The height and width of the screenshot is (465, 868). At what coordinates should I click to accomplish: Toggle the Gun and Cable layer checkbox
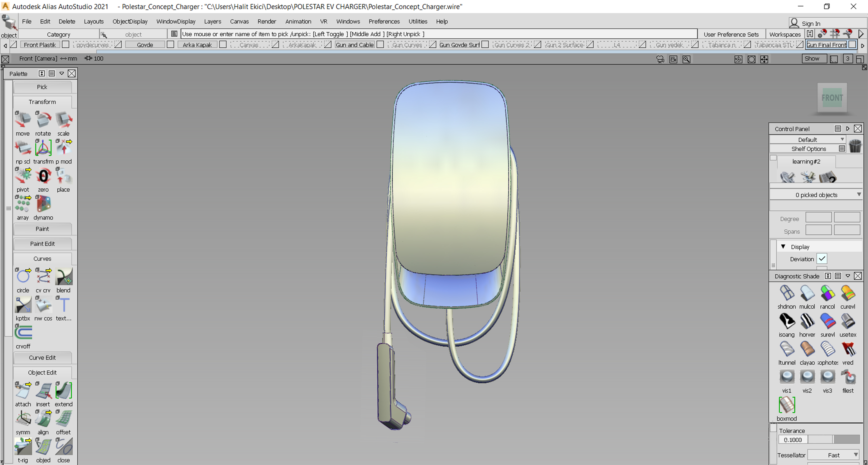click(x=380, y=44)
